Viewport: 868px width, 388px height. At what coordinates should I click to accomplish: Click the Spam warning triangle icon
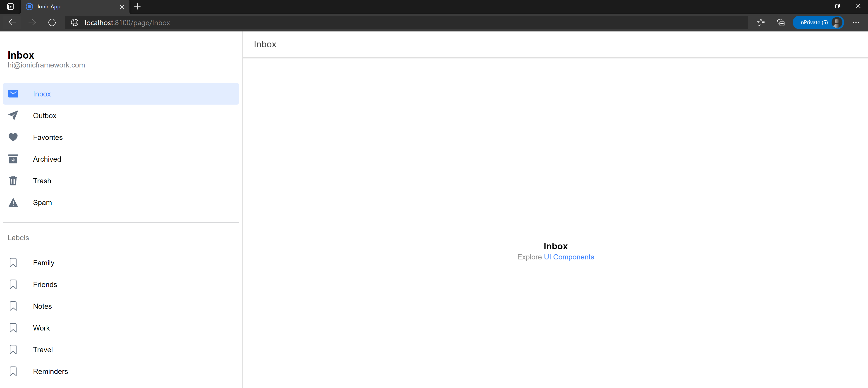[13, 203]
